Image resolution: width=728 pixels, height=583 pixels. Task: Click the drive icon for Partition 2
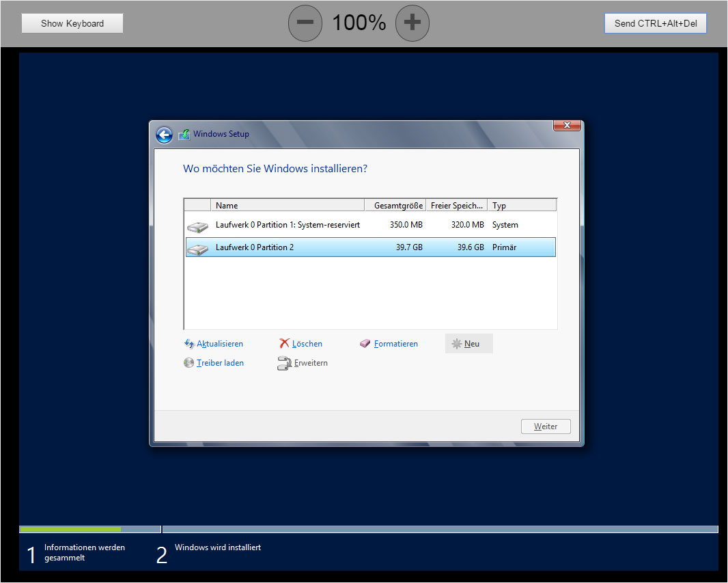click(x=198, y=249)
